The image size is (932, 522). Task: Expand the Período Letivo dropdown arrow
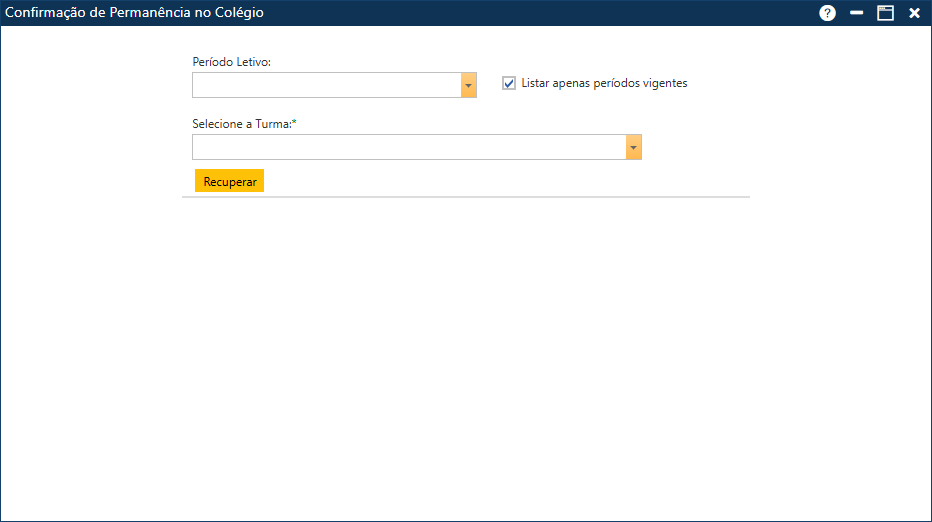[x=469, y=85]
